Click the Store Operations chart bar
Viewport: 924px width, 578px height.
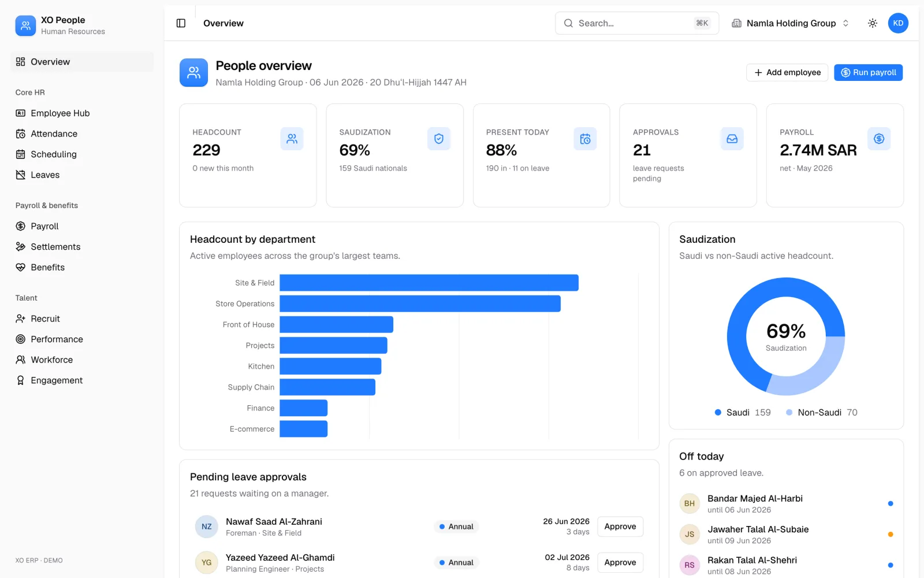point(420,303)
